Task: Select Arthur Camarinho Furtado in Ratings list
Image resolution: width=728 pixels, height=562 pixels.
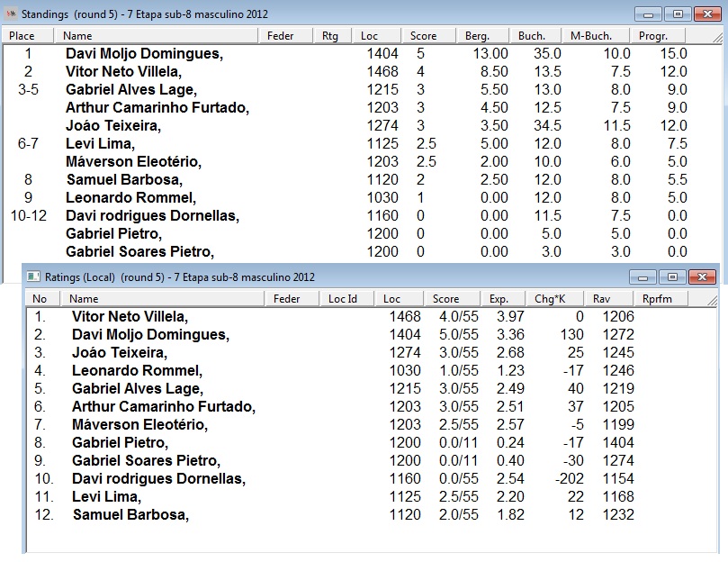Action: point(164,407)
